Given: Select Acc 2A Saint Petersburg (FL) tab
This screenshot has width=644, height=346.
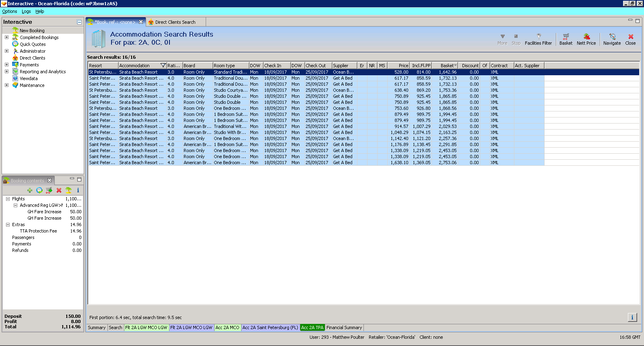Looking at the screenshot, I should [x=270, y=327].
